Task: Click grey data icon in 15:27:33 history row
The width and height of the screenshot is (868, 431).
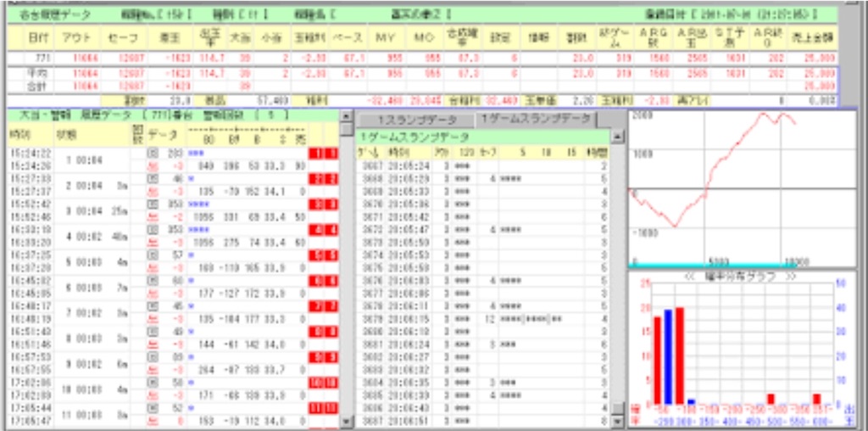Action: click(151, 178)
